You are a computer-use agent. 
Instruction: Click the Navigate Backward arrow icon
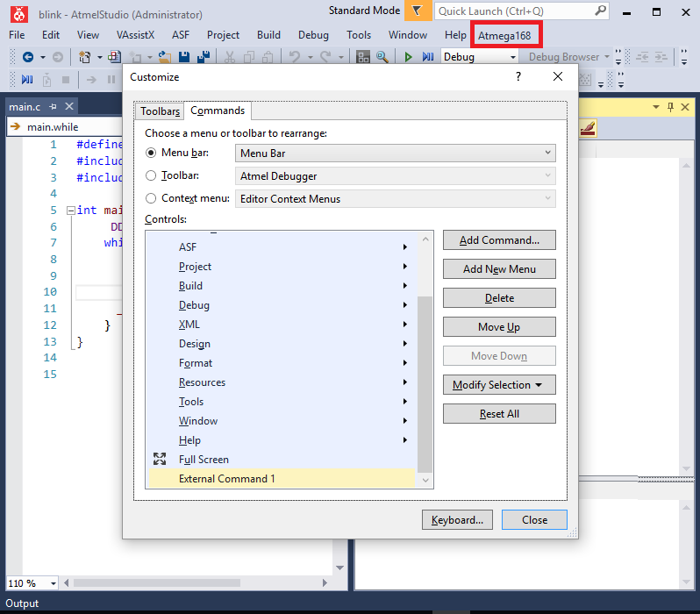(28, 57)
